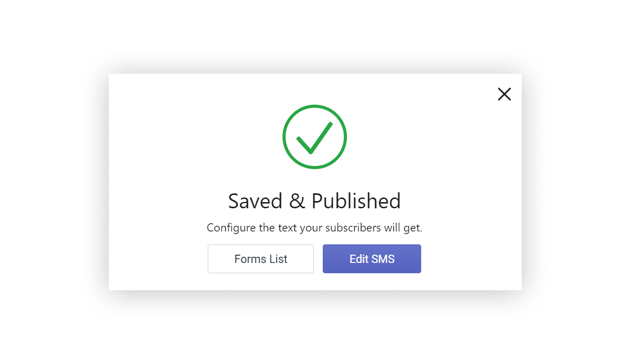The image size is (631, 364).
Task: Click the subscribers text configuration message
Action: (314, 228)
